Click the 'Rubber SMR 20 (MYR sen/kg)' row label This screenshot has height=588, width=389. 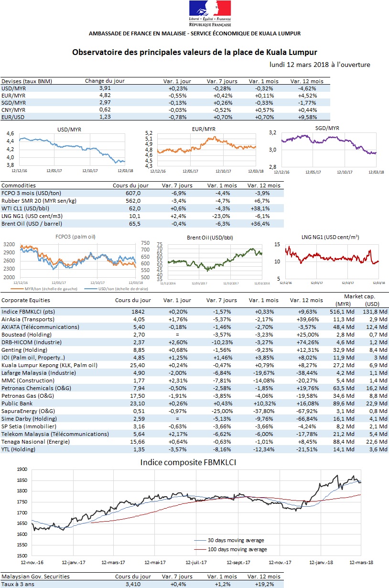click(x=40, y=201)
